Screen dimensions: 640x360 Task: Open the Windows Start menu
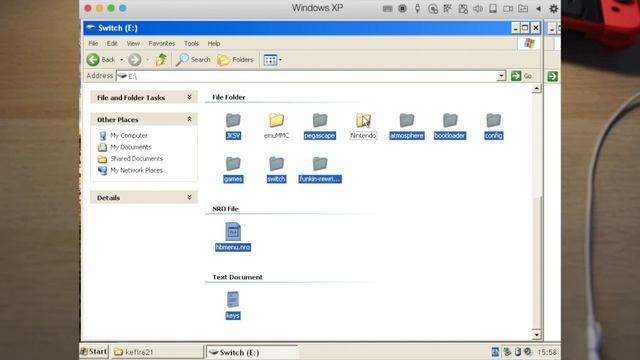coord(94,352)
